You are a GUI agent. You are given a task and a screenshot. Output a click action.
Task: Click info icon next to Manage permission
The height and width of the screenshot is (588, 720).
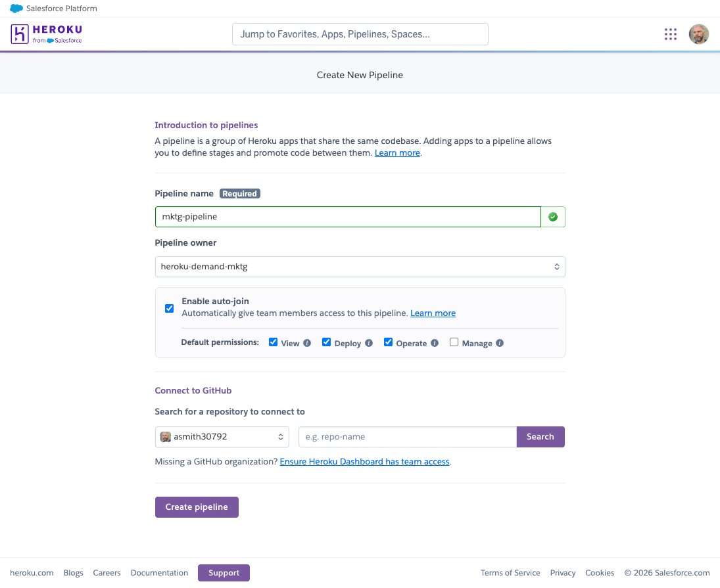(500, 343)
